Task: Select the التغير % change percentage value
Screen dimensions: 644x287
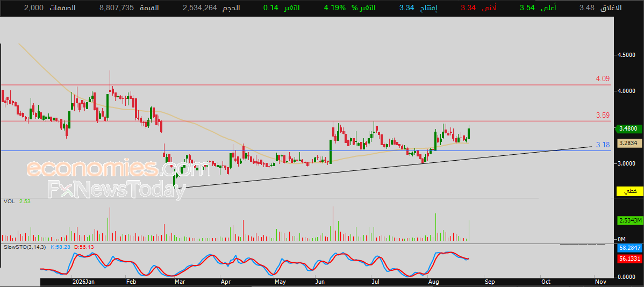Action: (334, 8)
